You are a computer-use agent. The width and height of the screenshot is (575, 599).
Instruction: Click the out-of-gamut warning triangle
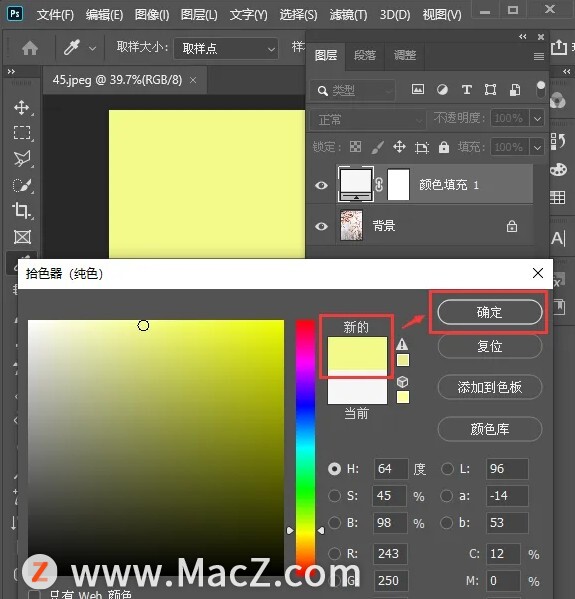(402, 344)
